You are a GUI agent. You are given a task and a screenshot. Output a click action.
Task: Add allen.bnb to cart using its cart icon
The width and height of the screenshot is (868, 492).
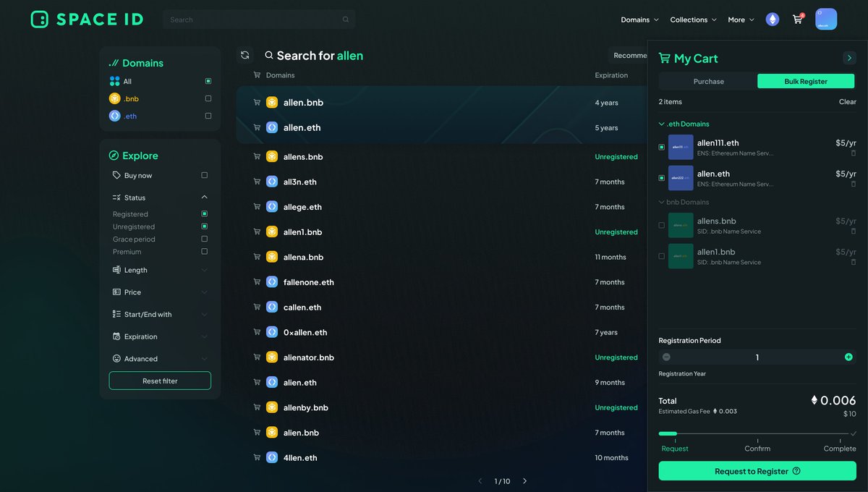point(257,102)
